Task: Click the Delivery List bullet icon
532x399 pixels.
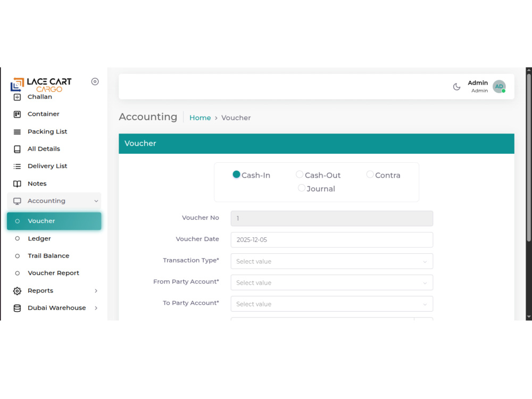Action: click(18, 166)
